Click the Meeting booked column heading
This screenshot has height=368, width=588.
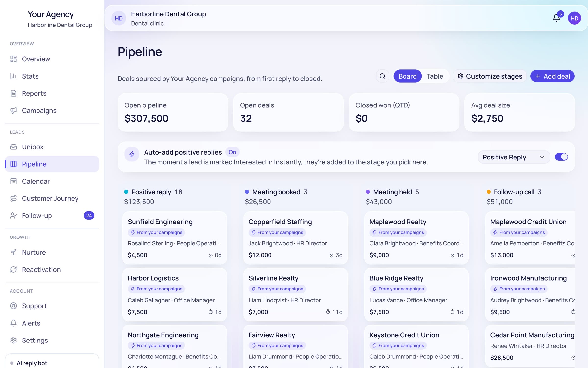pyautogui.click(x=276, y=192)
